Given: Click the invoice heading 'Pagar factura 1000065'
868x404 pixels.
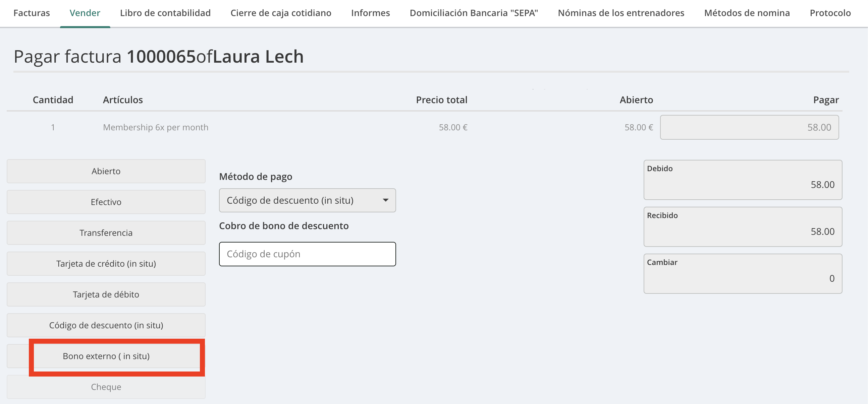Looking at the screenshot, I should click(x=105, y=56).
